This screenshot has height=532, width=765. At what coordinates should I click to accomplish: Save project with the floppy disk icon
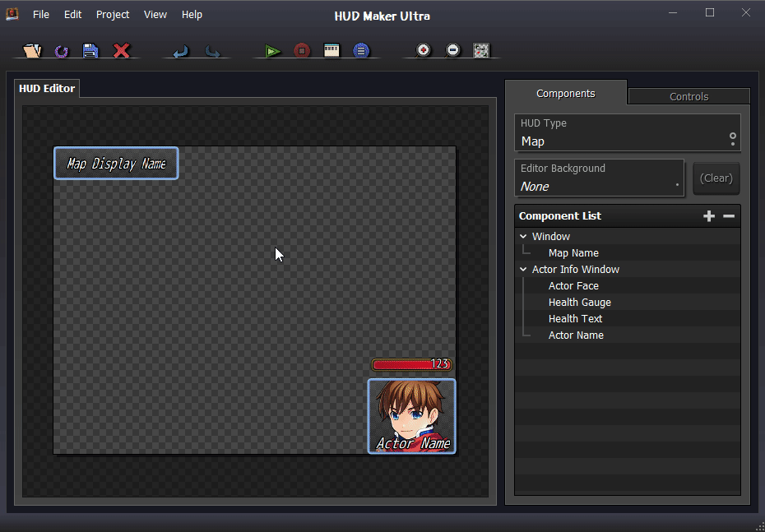tap(90, 51)
